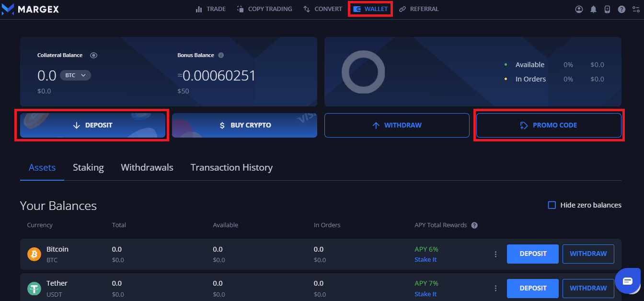Stake It on the Tether row
The height and width of the screenshot is (301, 644).
425,294
